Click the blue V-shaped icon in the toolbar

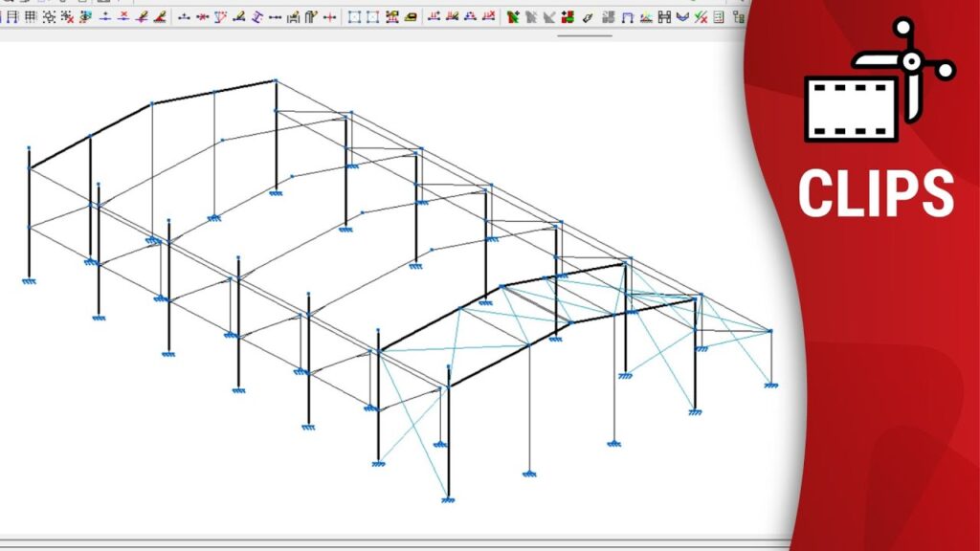click(682, 17)
